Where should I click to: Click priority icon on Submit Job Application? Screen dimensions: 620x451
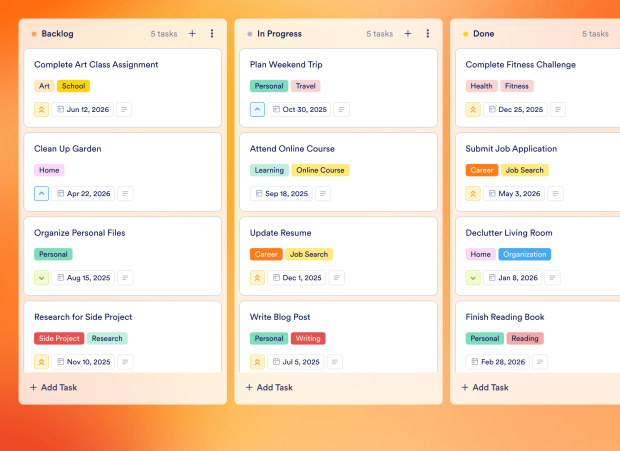(473, 193)
